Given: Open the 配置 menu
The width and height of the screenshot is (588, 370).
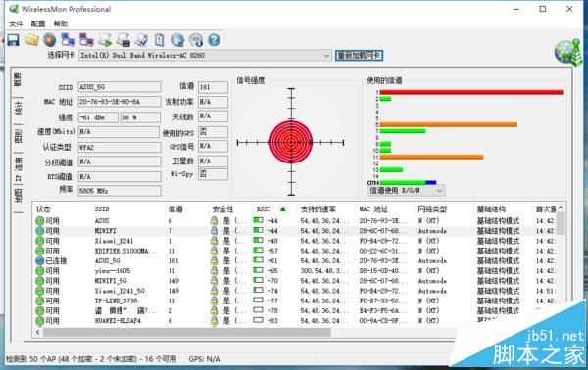Looking at the screenshot, I should coord(38,23).
